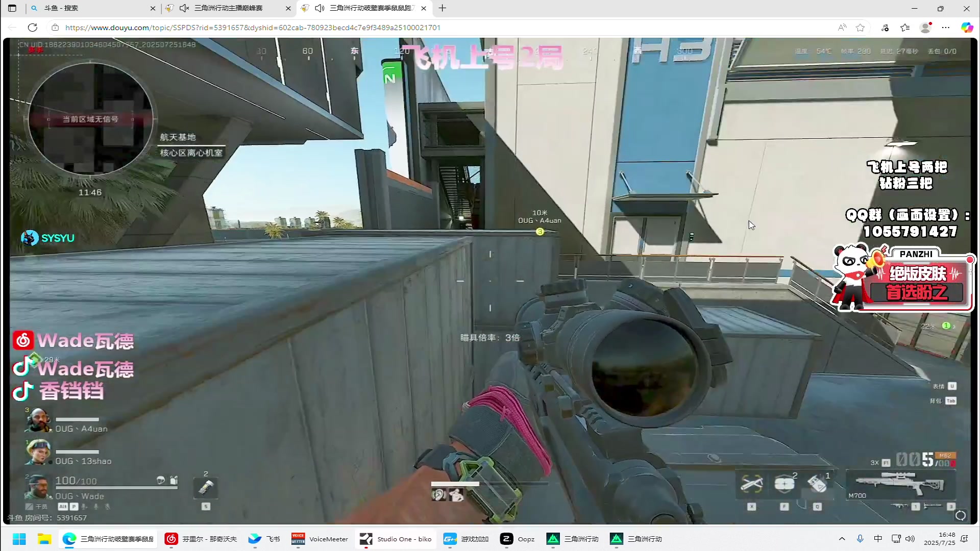This screenshot has height=551, width=980.
Task: Select teammate OUG A4uan portrait
Action: click(x=38, y=420)
